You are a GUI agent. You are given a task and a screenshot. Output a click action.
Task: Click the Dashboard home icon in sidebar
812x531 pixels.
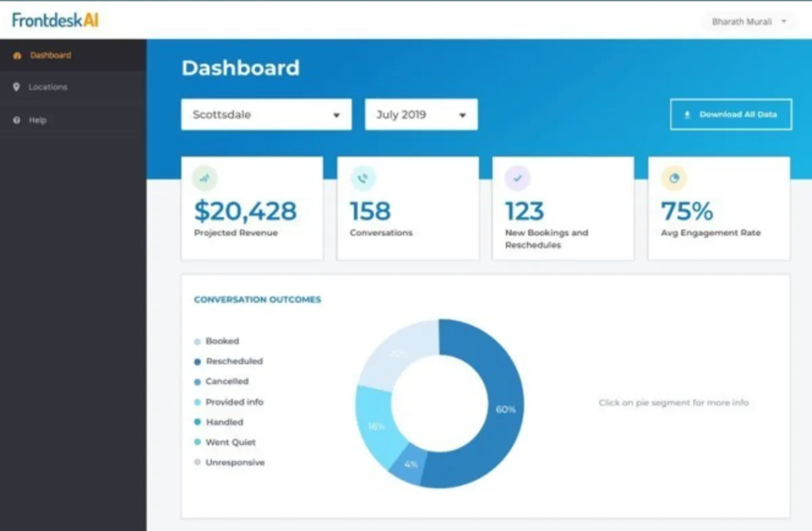point(17,56)
